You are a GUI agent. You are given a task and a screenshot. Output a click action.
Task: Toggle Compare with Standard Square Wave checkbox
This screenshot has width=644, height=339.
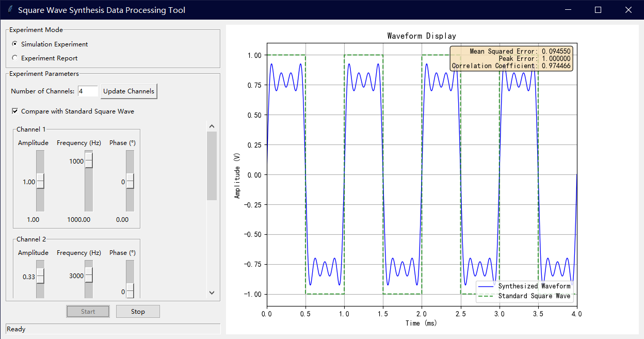tap(15, 111)
